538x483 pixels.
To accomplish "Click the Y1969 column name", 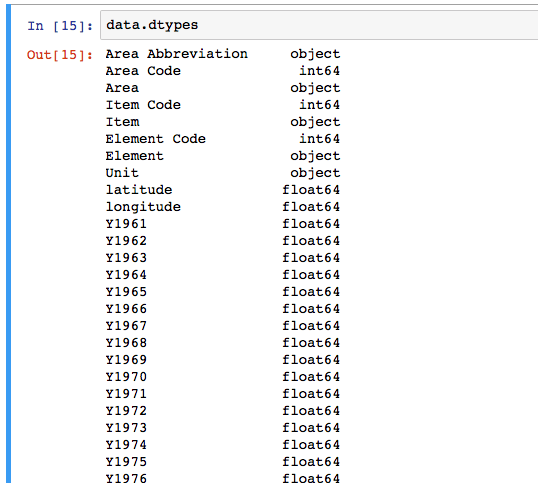I will pyautogui.click(x=126, y=360).
